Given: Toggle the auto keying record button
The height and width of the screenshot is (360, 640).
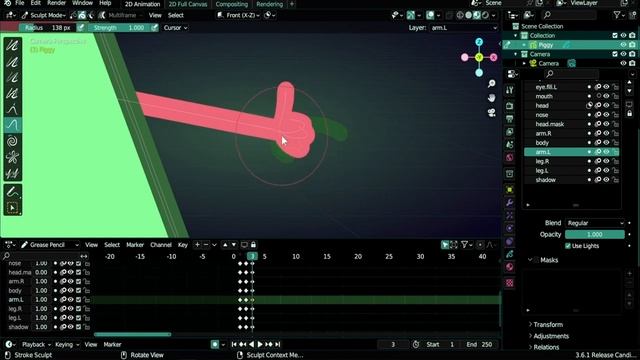Looking at the screenshot, I should point(215,344).
